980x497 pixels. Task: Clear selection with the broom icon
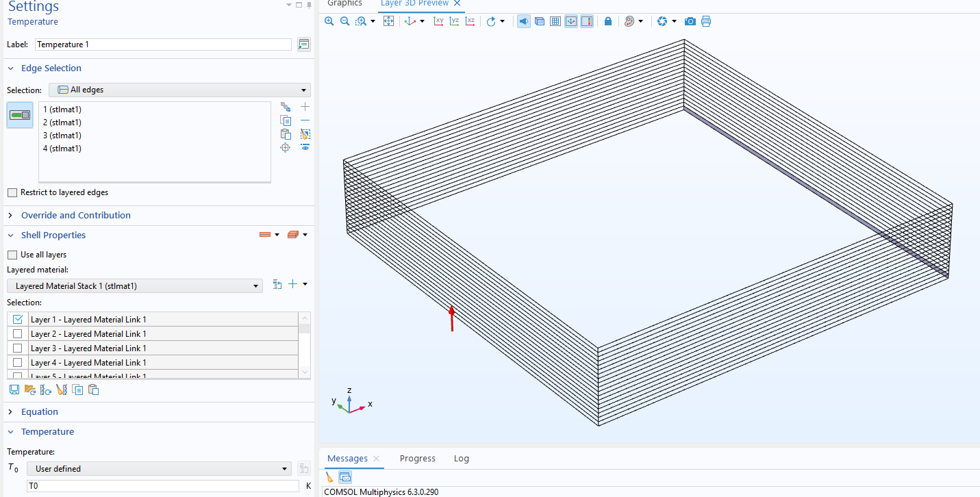coord(305,134)
